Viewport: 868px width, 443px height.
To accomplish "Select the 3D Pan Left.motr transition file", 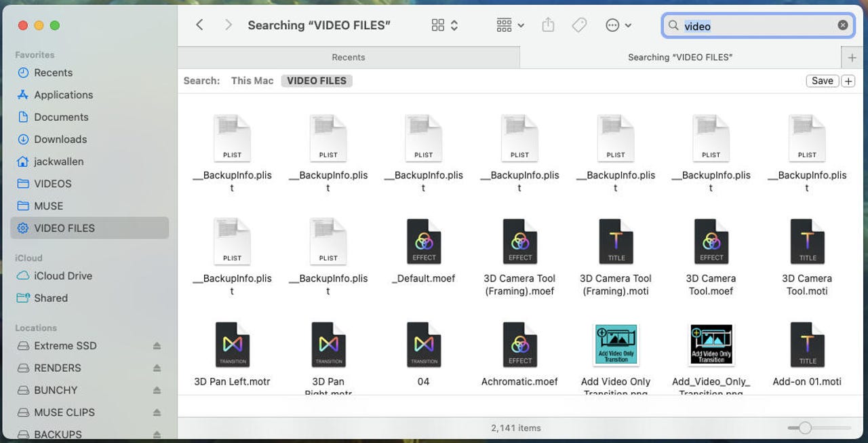I will pyautogui.click(x=232, y=345).
